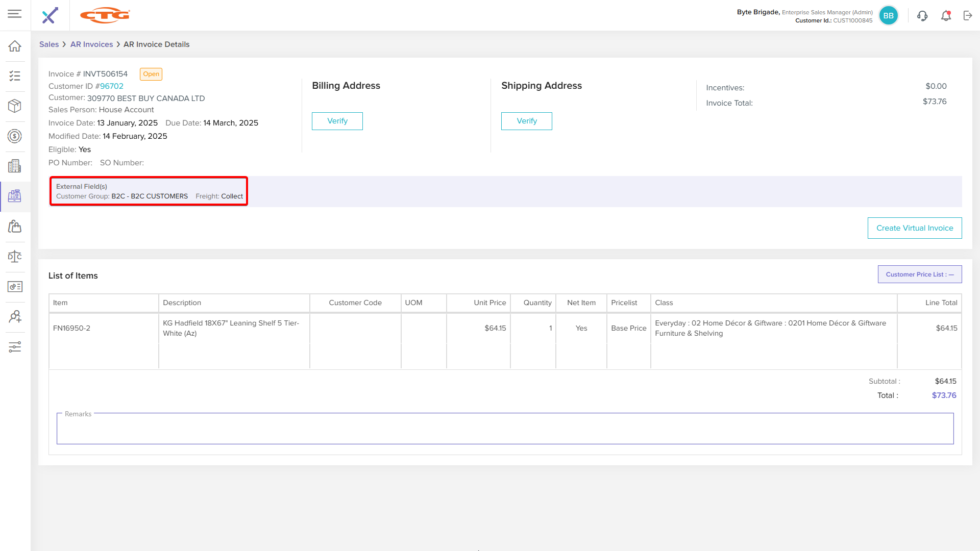The width and height of the screenshot is (980, 551).
Task: Open the dollar coin sidebar icon
Action: point(15,136)
